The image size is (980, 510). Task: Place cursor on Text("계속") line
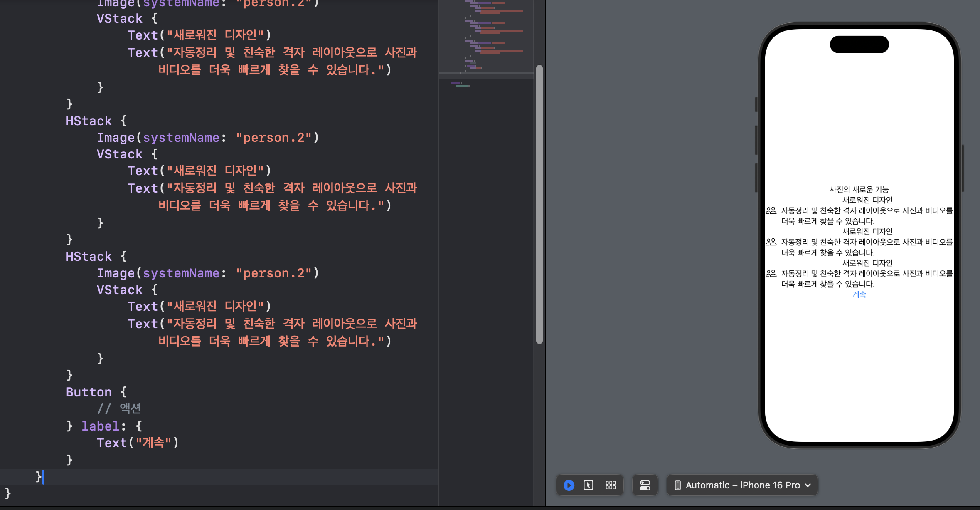tap(137, 443)
